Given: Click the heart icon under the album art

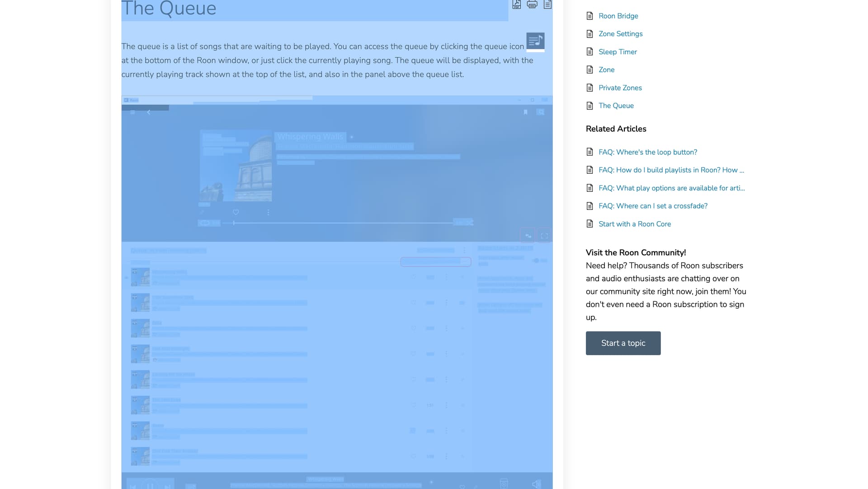Looking at the screenshot, I should pyautogui.click(x=236, y=212).
